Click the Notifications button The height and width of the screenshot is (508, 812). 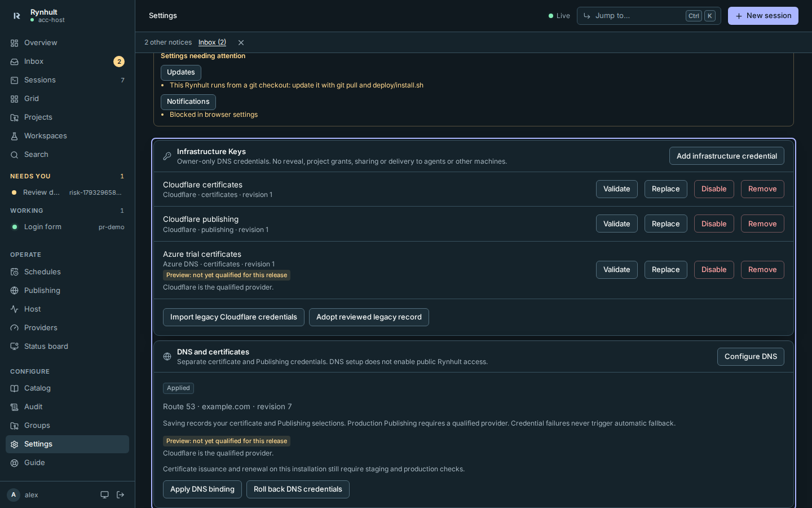188,102
